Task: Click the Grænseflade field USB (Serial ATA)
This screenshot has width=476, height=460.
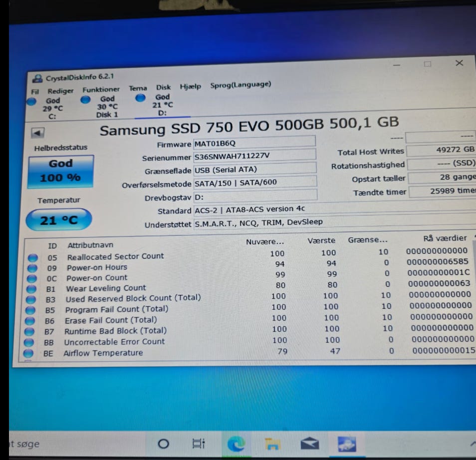Action: (x=255, y=169)
